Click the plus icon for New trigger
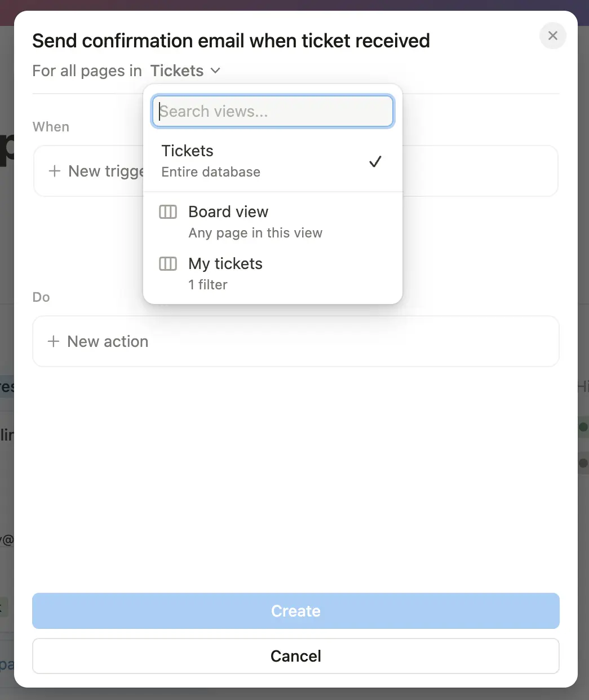This screenshot has width=589, height=700. point(55,171)
